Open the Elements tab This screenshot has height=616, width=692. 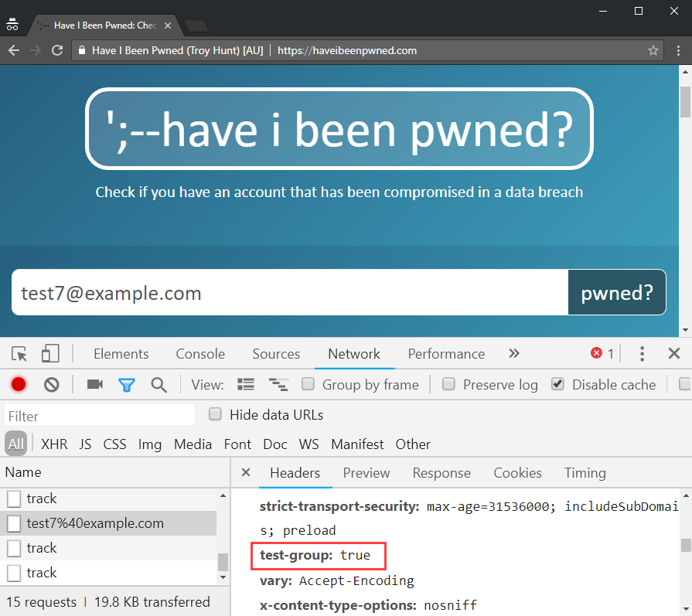click(x=121, y=354)
